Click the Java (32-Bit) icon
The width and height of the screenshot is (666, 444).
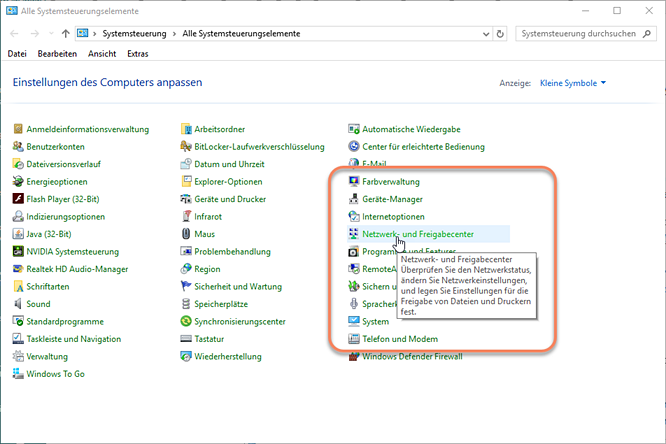18,234
